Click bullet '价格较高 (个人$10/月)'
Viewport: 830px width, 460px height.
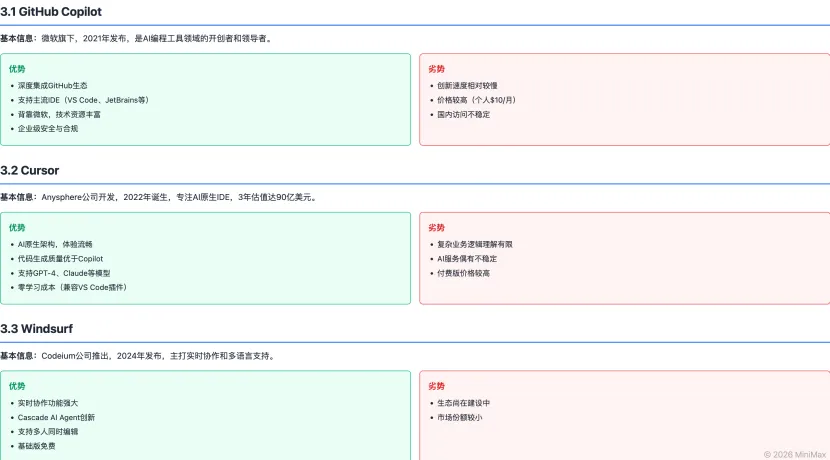click(x=476, y=100)
